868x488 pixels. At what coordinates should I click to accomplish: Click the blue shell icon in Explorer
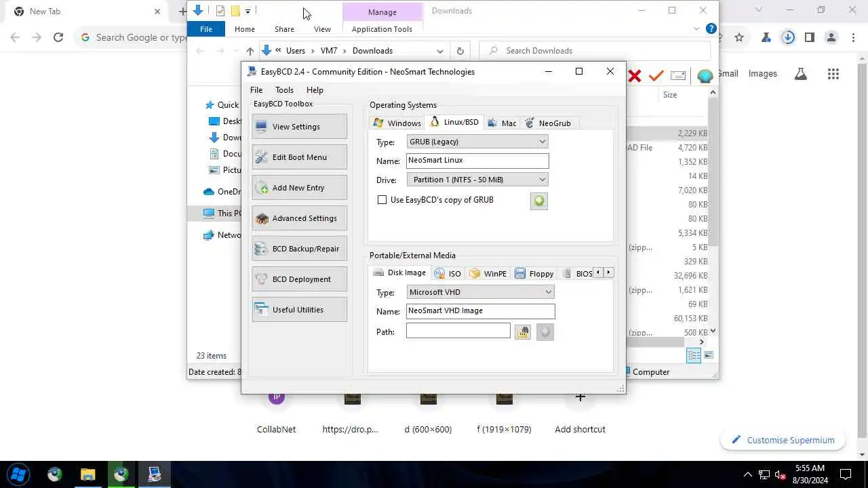(x=705, y=76)
